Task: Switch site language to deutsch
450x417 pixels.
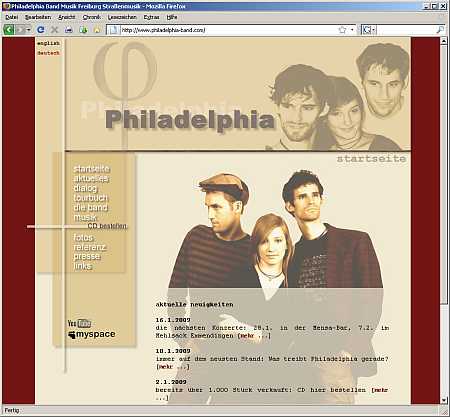Action: 48,53
